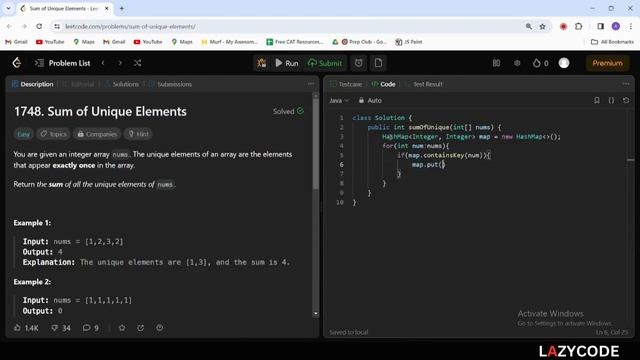Toggle the Auto lock setting
640x360 pixels.
pyautogui.click(x=370, y=100)
